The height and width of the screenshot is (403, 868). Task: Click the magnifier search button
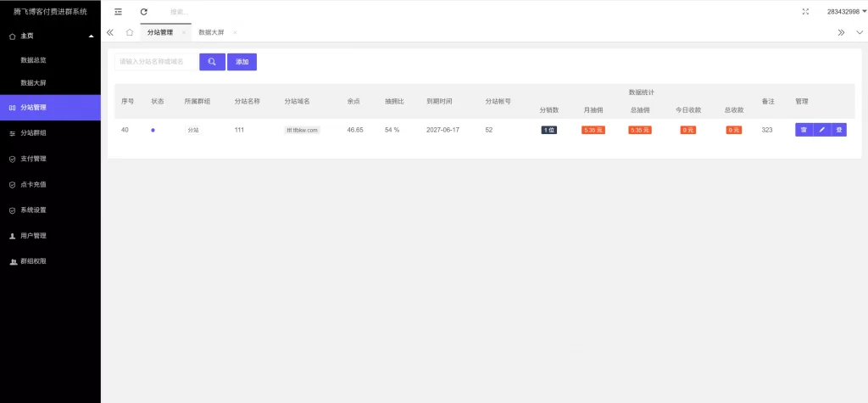pyautogui.click(x=212, y=62)
